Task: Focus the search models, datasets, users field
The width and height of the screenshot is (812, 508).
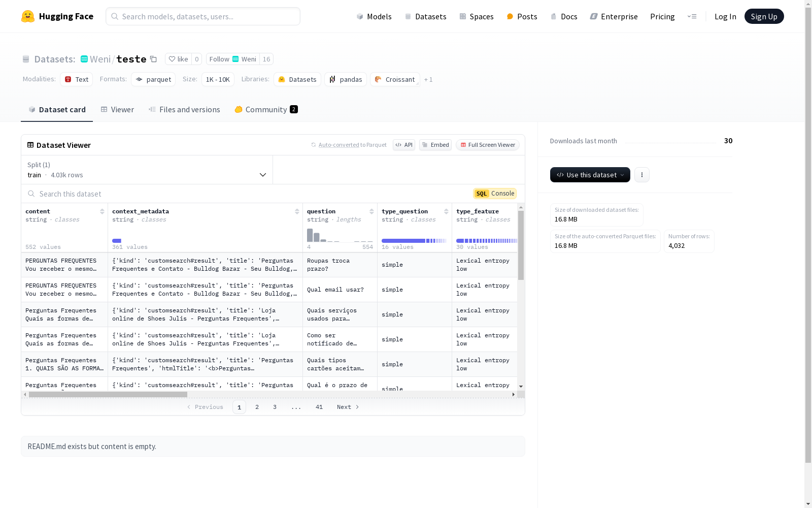Action: (203, 16)
